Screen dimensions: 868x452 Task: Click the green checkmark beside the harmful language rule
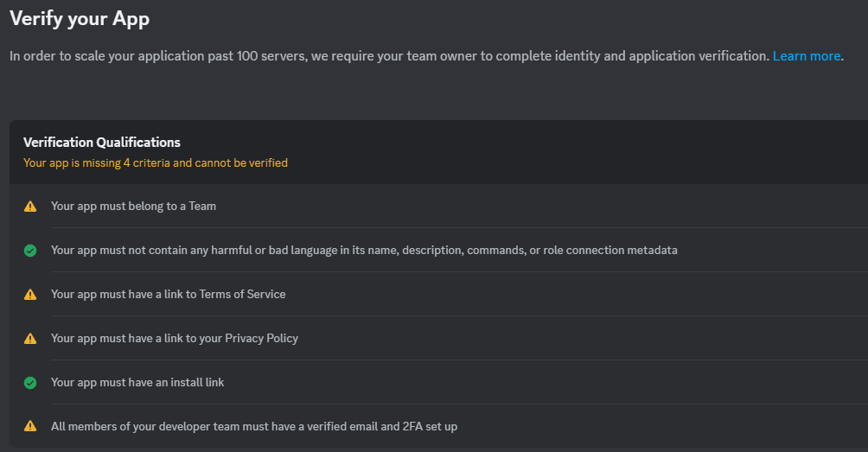coord(30,251)
